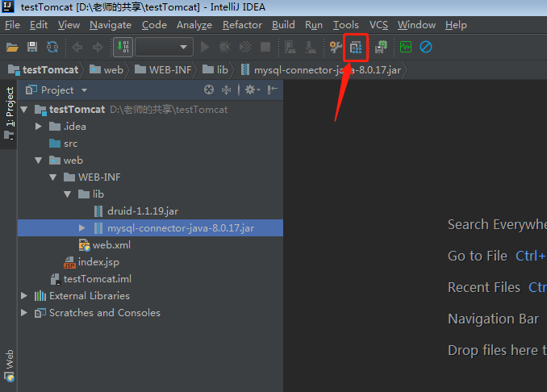Open the Analyze menu
The width and height of the screenshot is (547, 392).
point(194,25)
